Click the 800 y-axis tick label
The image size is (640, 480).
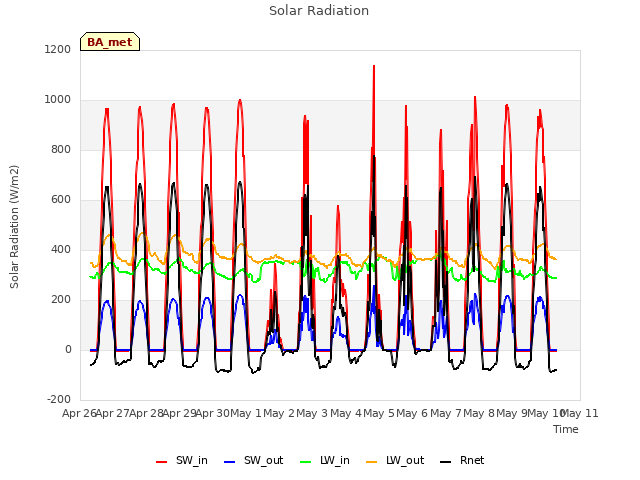tap(61, 149)
